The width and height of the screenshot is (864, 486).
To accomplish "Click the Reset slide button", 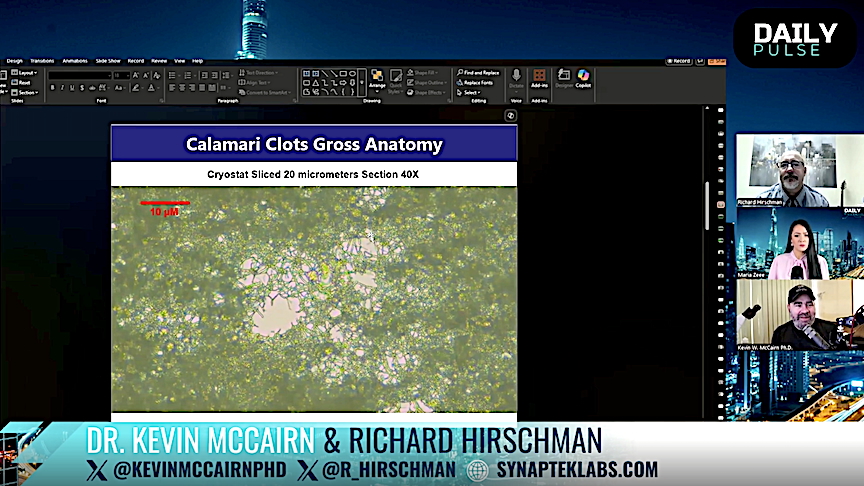I will 22,82.
